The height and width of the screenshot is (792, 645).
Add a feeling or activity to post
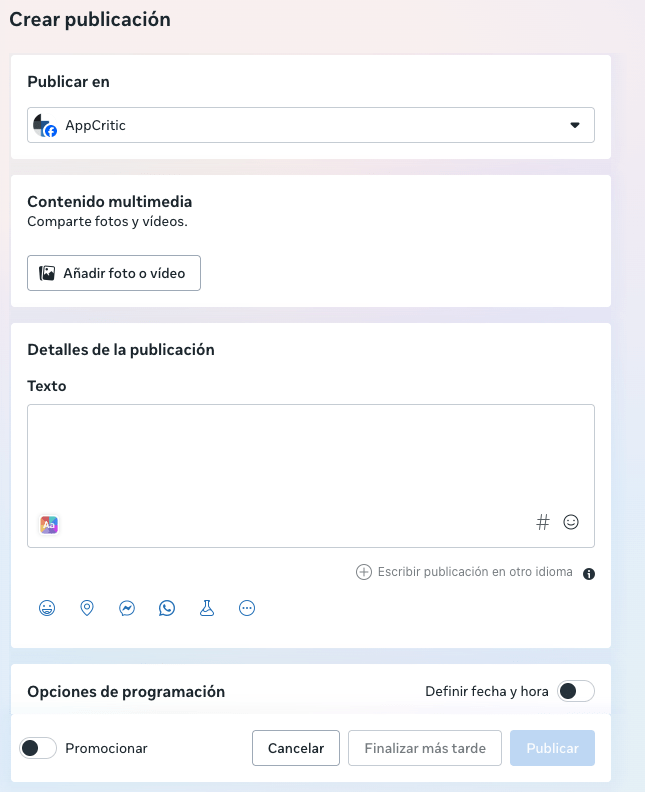[47, 608]
